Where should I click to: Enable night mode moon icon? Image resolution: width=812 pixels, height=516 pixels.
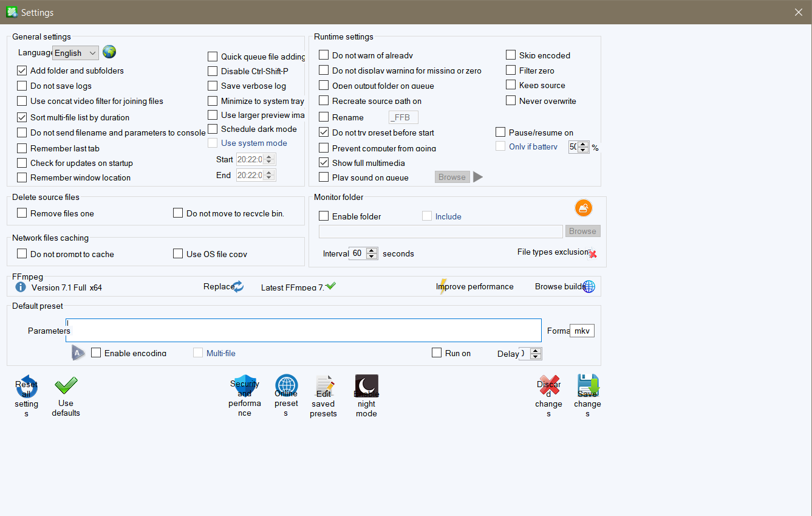click(367, 386)
